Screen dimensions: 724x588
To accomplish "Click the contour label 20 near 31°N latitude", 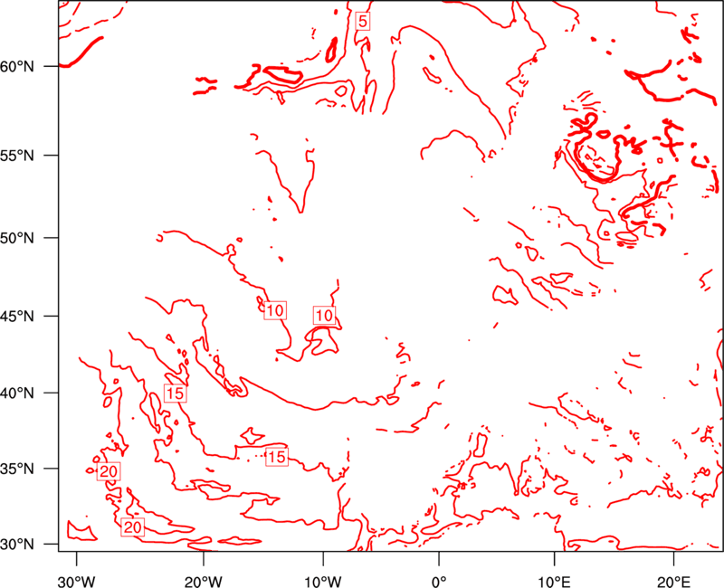I will pos(132,527).
